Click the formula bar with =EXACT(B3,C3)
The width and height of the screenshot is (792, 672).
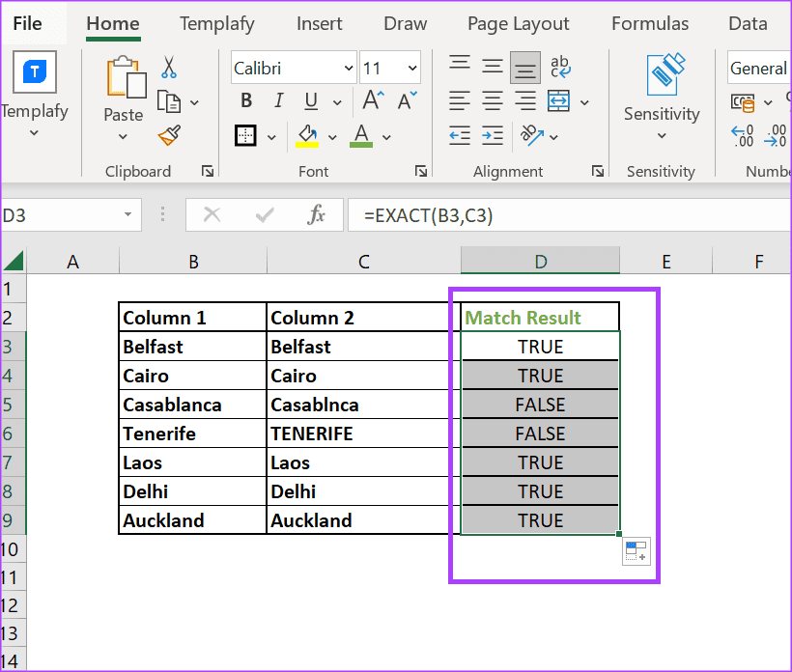(x=569, y=215)
